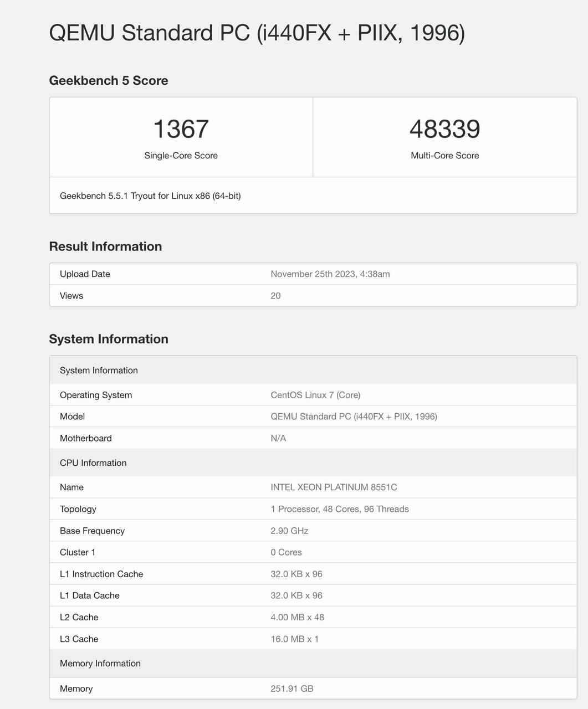Viewport: 588px width, 709px height.
Task: Click the page title "QEMU Standard PC (i440FX + PIIX, 1996)"
Action: coord(257,33)
